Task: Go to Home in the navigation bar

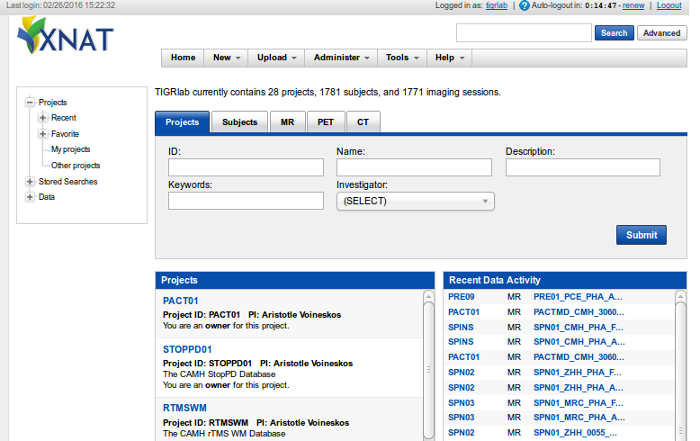Action: 183,58
